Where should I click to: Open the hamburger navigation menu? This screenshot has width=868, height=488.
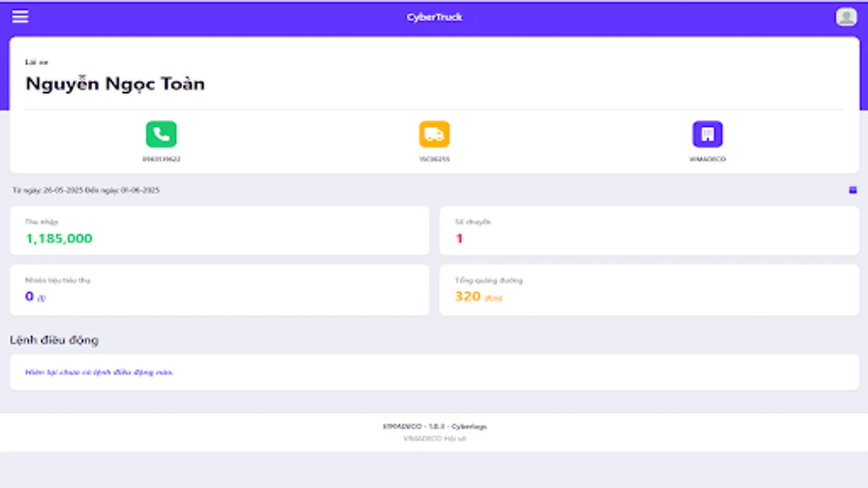pyautogui.click(x=20, y=16)
